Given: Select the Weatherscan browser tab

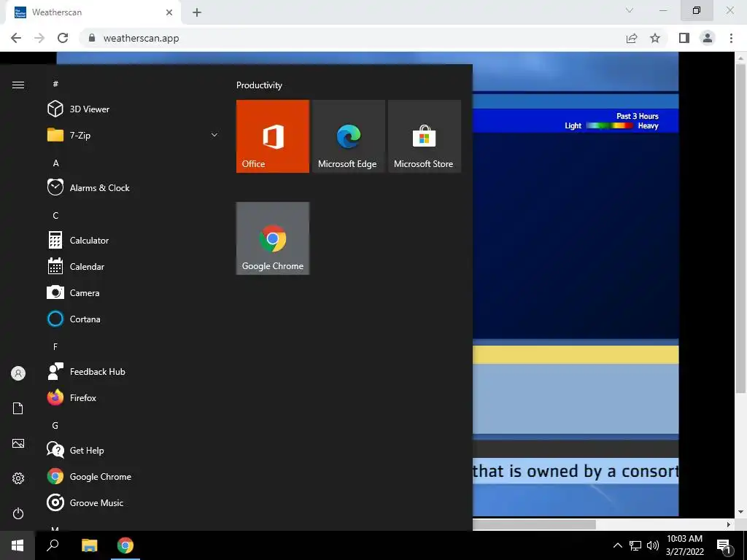Looking at the screenshot, I should tap(93, 12).
